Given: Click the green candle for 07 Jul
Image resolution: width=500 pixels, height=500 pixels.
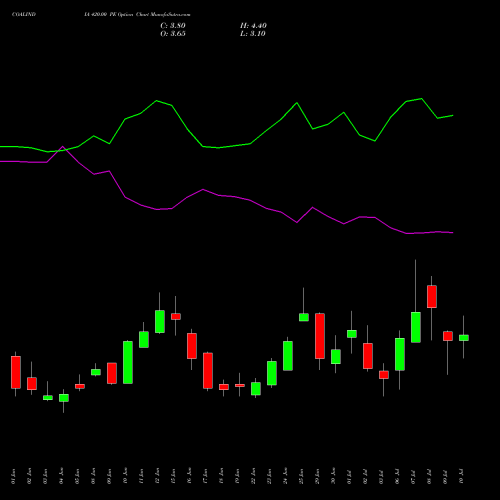Looking at the screenshot, I should (416, 327).
